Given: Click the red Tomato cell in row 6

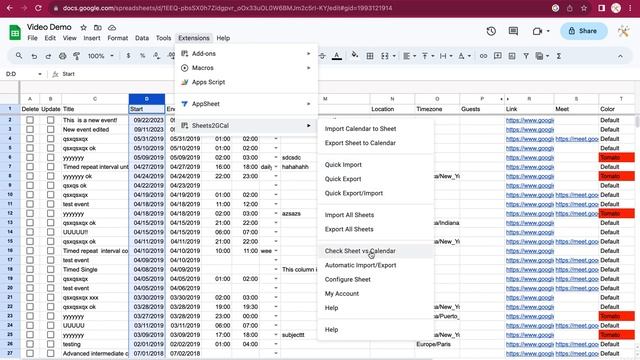Looking at the screenshot, I should click(617, 158).
